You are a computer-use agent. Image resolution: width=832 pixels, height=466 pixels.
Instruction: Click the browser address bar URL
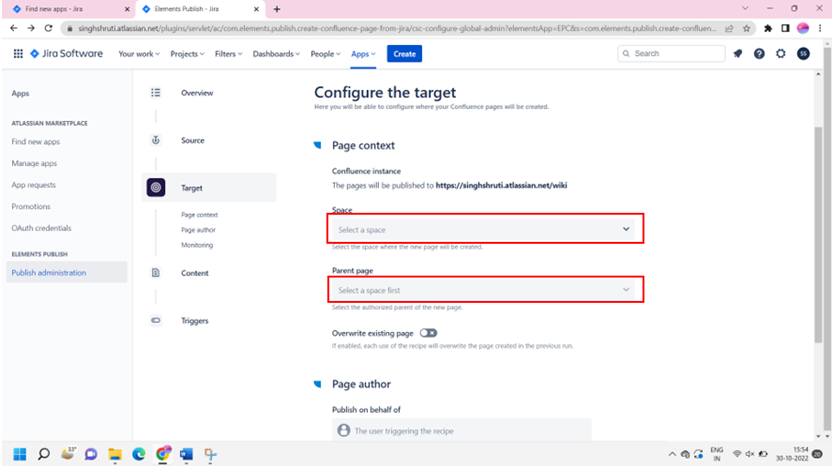(x=397, y=28)
